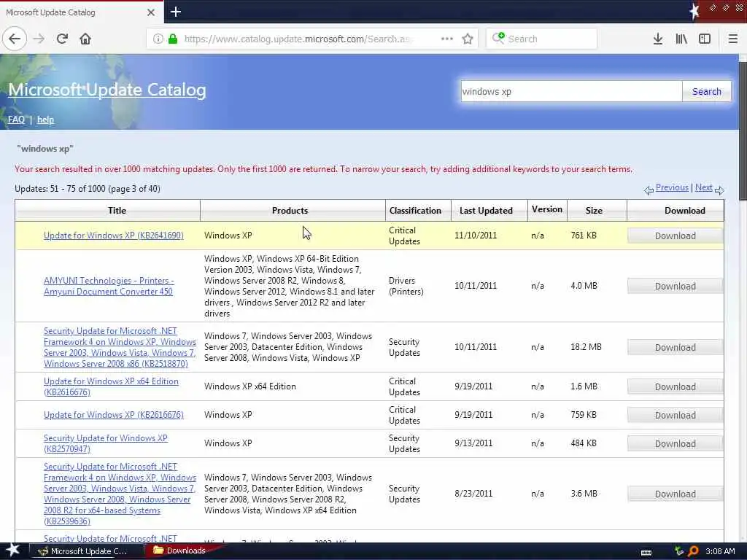Switch to Microsoft Update Catalog taskbar item
This screenshot has height=560, width=747.
click(x=86, y=551)
